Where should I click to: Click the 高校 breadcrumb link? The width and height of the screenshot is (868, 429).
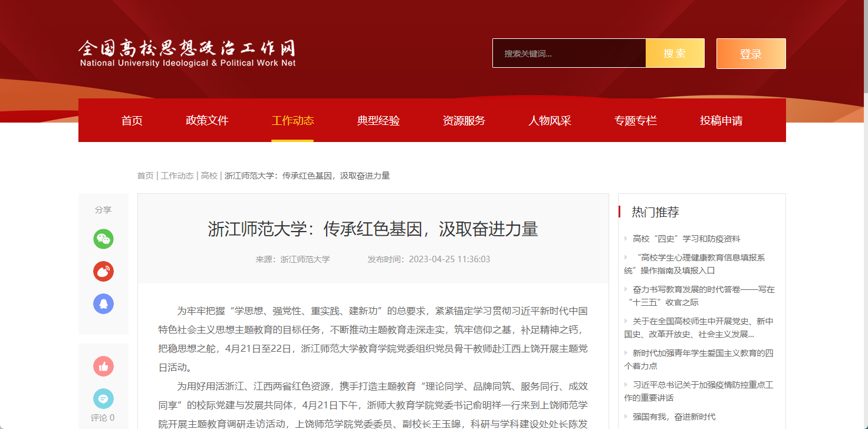coord(209,176)
